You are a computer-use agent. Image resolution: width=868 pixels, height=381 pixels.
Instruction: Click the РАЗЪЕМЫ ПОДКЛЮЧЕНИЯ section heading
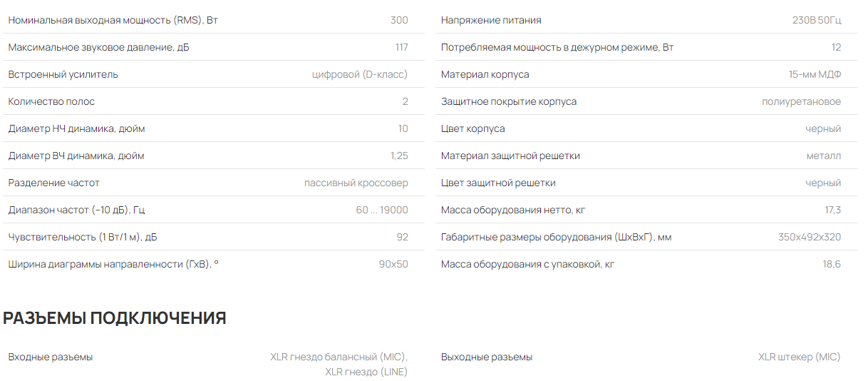[x=115, y=318]
